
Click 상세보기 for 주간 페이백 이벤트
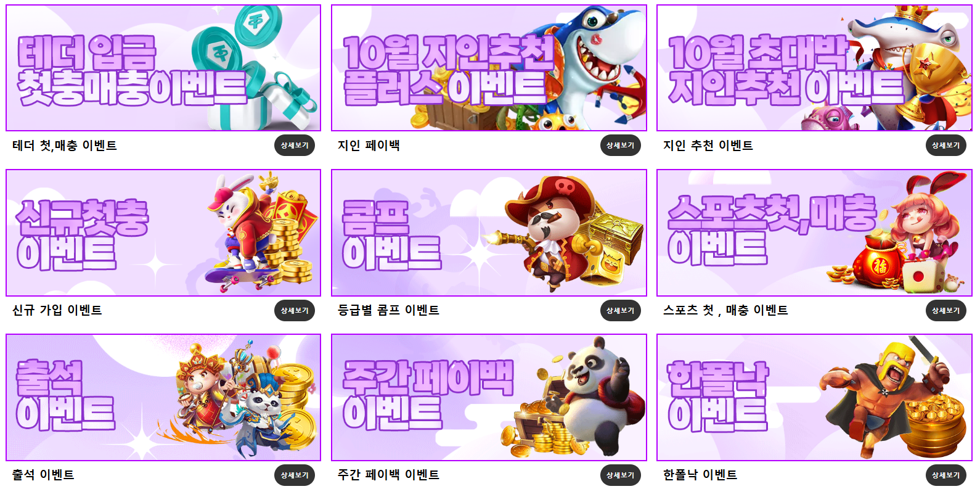pyautogui.click(x=620, y=475)
